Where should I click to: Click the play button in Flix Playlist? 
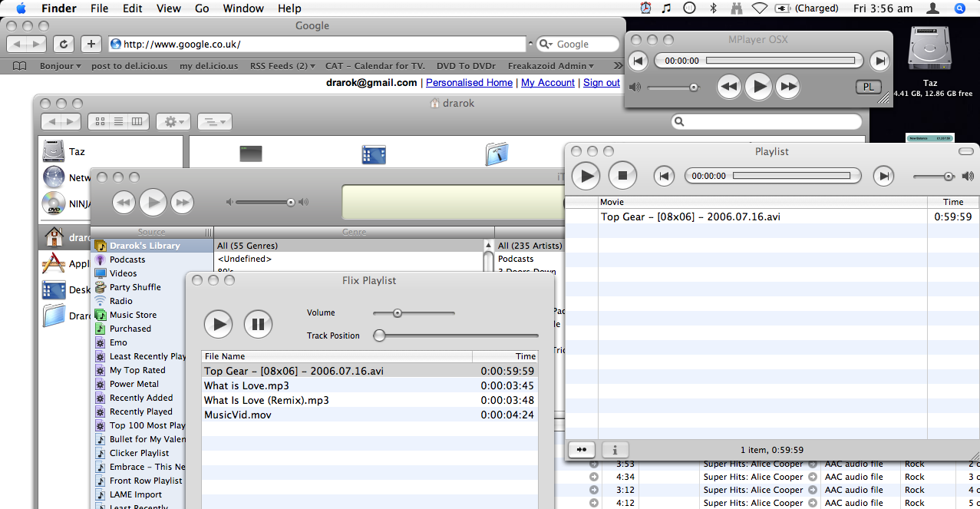218,324
